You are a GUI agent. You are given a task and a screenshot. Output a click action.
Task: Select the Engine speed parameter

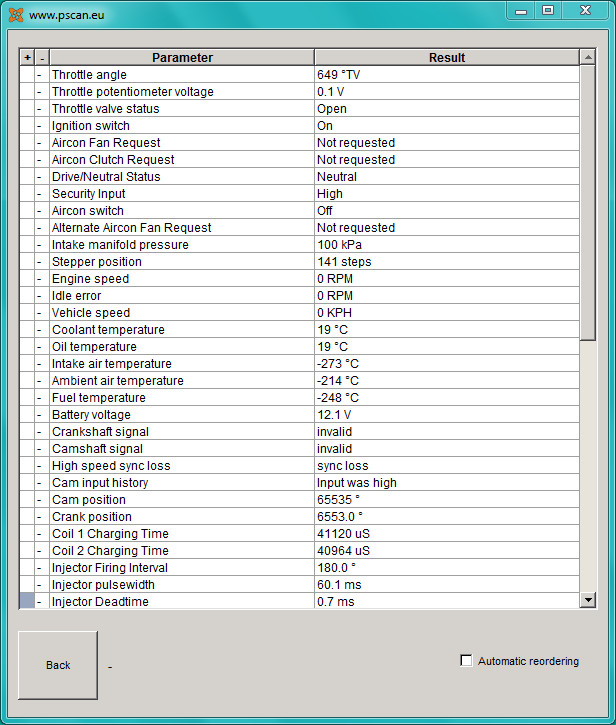tap(182, 278)
